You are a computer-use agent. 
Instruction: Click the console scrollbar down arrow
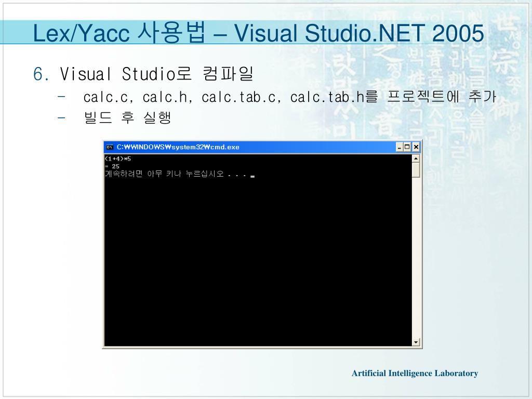pos(416,342)
